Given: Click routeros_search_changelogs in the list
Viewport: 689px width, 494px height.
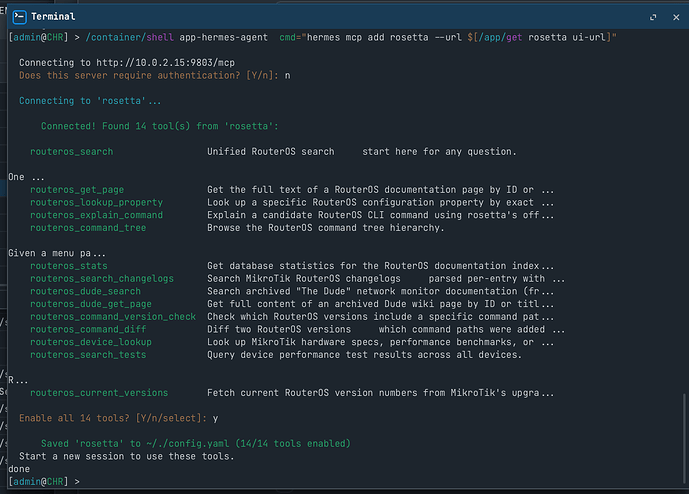Looking at the screenshot, I should pyautogui.click(x=102, y=279).
